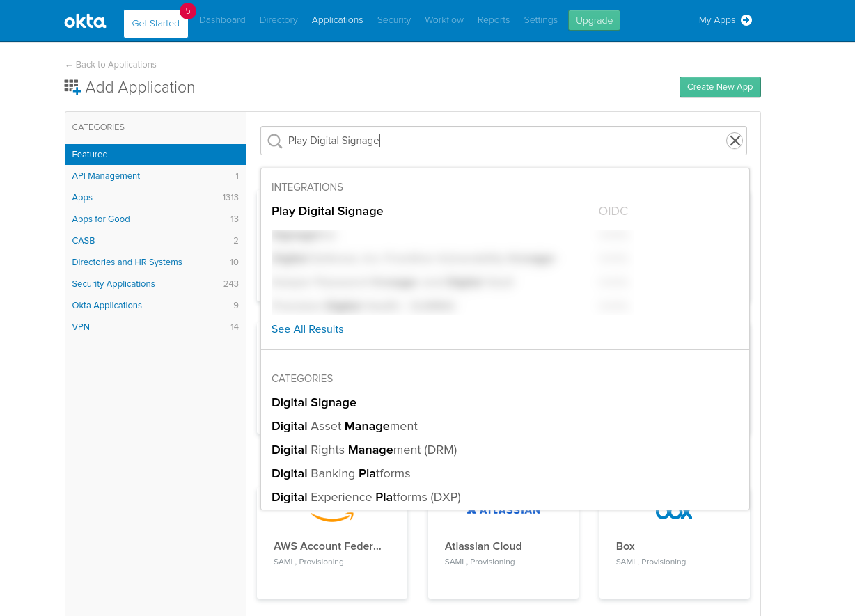Select the Apps category
This screenshot has width=855, height=616.
[155, 198]
